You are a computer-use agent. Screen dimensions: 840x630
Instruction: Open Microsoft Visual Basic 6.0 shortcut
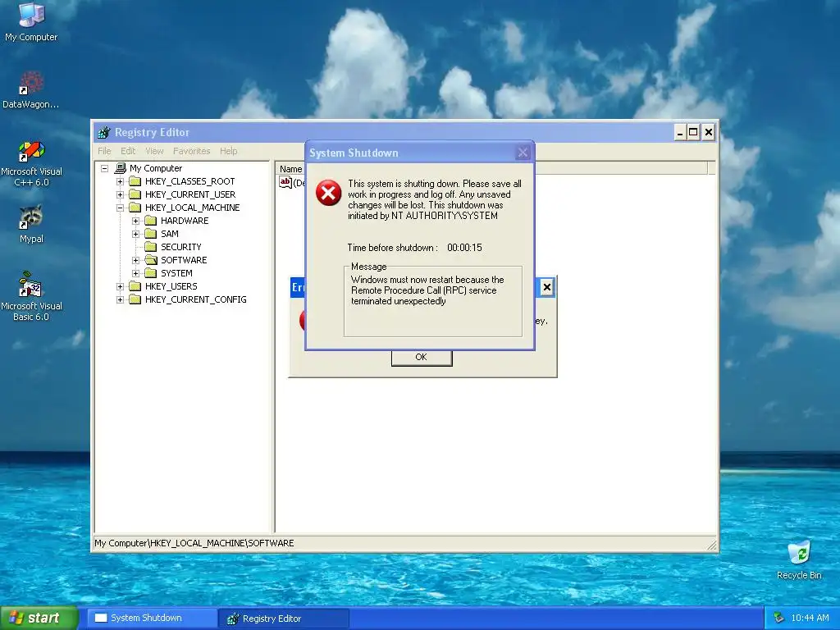pyautogui.click(x=31, y=296)
